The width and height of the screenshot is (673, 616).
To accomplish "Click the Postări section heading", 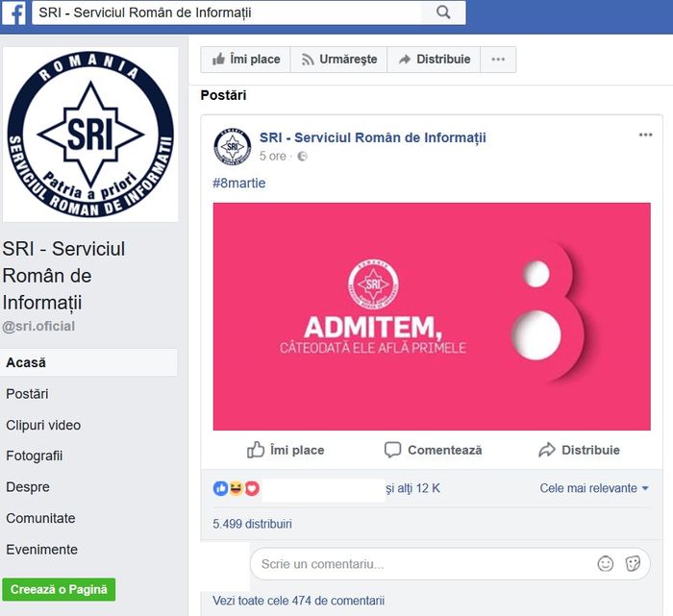I will coord(224,95).
